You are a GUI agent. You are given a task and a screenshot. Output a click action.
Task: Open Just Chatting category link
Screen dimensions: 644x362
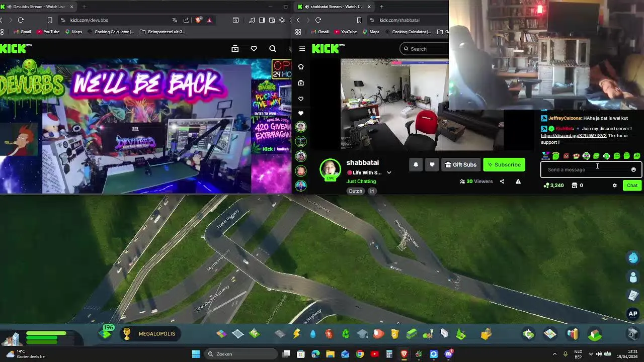361,182
